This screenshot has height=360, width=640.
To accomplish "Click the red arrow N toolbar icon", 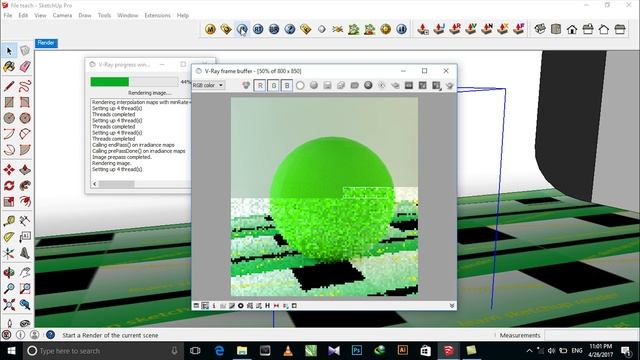I will (x=487, y=29).
